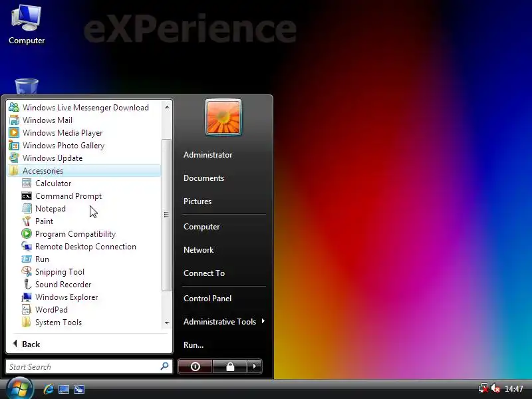
Task: Expand the System Tools folder
Action: 84,323
